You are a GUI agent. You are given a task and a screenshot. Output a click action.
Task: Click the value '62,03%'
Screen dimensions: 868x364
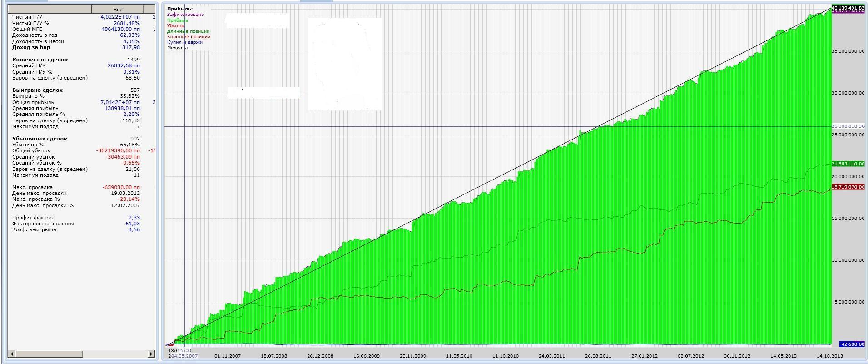pos(130,35)
